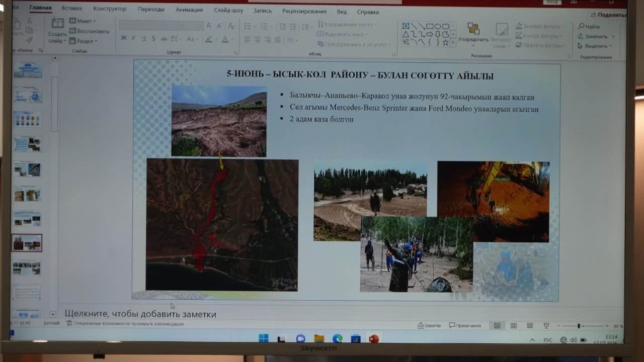Screen dimensions: 644x362
Task: Select the text shadow S icon
Action: click(x=153, y=38)
